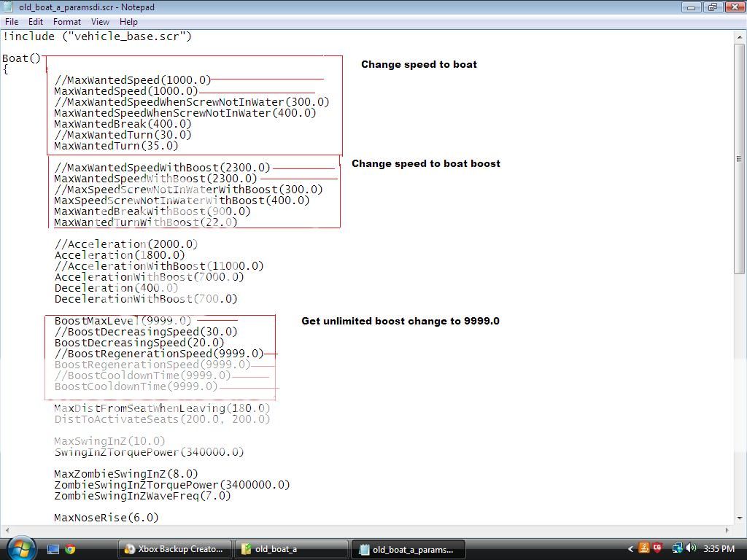Click the vertical scrollbar thumb
This screenshot has height=560, width=747.
tap(740, 158)
